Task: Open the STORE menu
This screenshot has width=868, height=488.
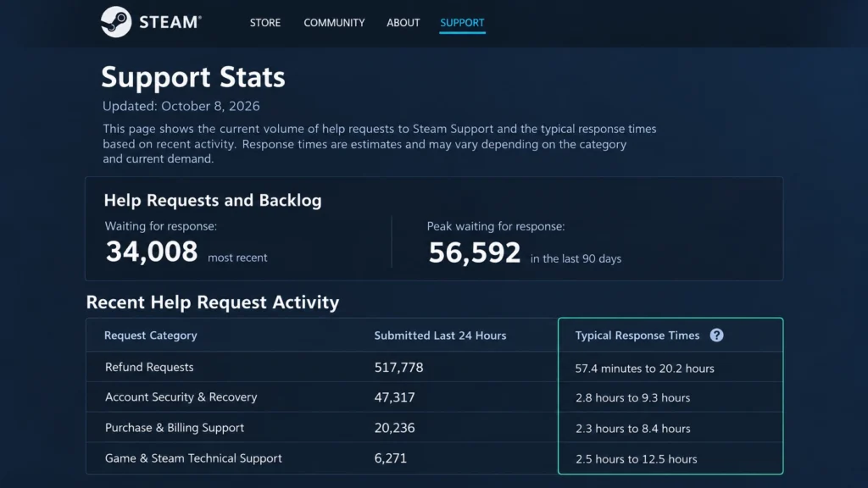Action: (x=265, y=23)
